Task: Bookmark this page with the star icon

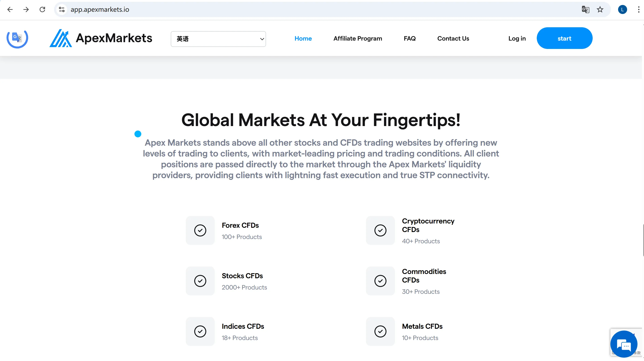Action: click(x=600, y=9)
